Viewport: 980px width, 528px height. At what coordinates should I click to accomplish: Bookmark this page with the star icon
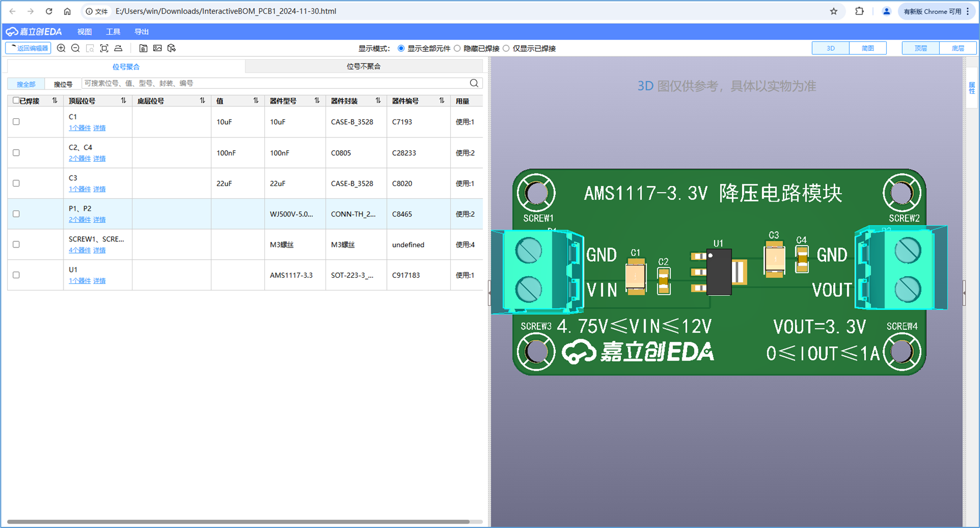pos(834,11)
